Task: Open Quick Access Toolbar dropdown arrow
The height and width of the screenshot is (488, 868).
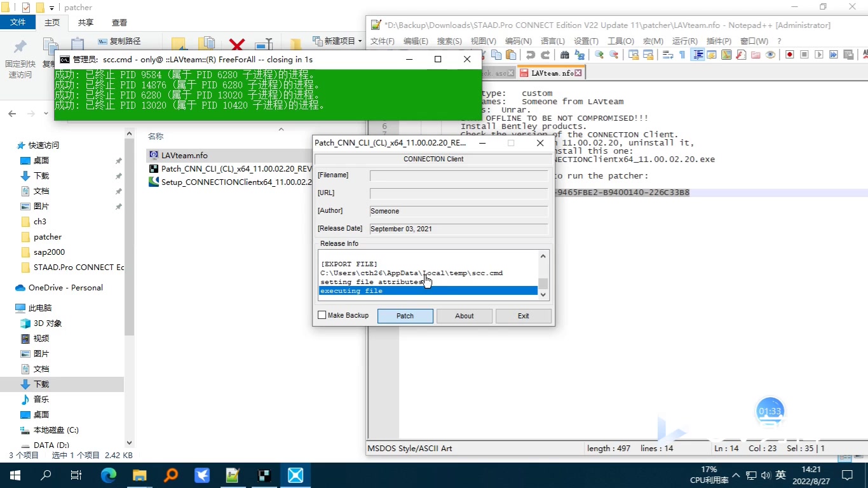Action: coord(51,8)
